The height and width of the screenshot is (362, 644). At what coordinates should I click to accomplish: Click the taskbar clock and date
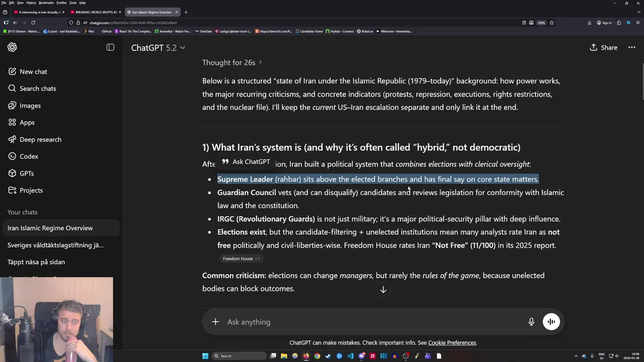pyautogui.click(x=631, y=356)
